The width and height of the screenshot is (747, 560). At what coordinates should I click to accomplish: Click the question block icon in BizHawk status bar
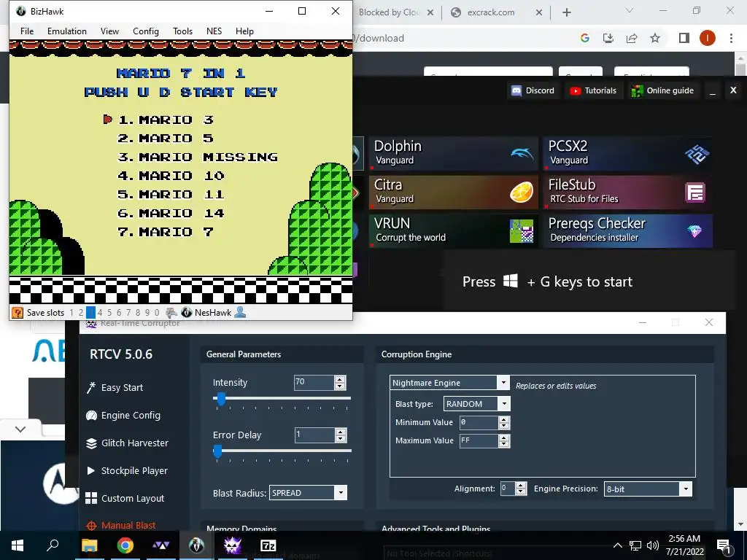tap(18, 312)
